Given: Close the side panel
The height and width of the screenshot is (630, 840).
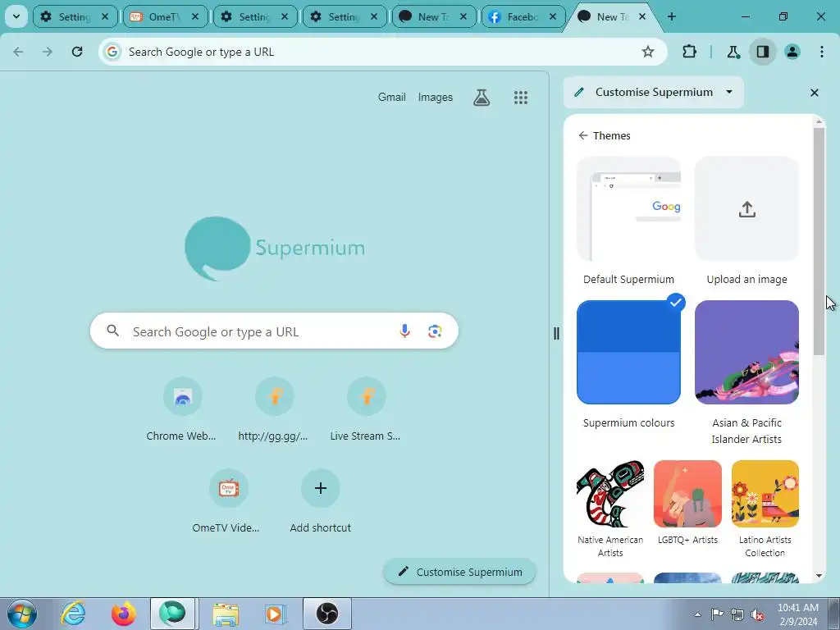Looking at the screenshot, I should tap(815, 93).
